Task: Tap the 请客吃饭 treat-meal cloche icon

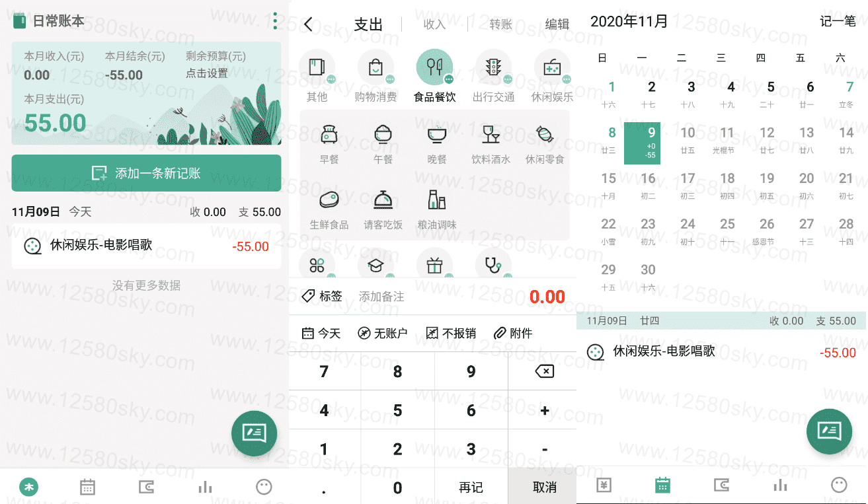Action: 383,199
